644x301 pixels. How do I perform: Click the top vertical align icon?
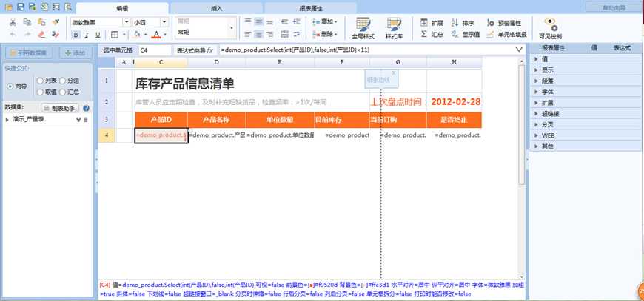(x=246, y=21)
